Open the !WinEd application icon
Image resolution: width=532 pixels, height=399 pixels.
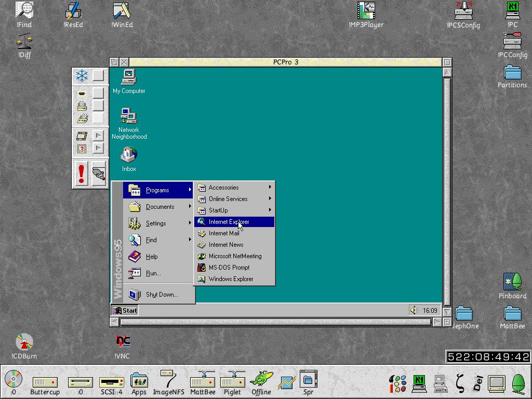click(122, 15)
